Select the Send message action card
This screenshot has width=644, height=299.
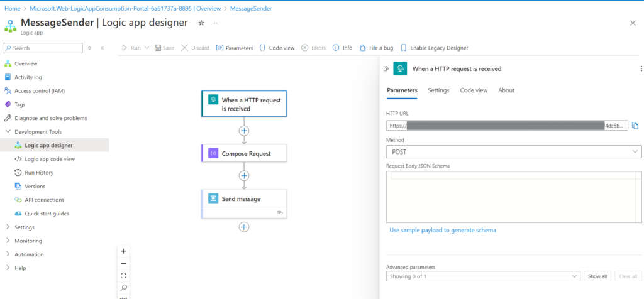click(x=244, y=204)
